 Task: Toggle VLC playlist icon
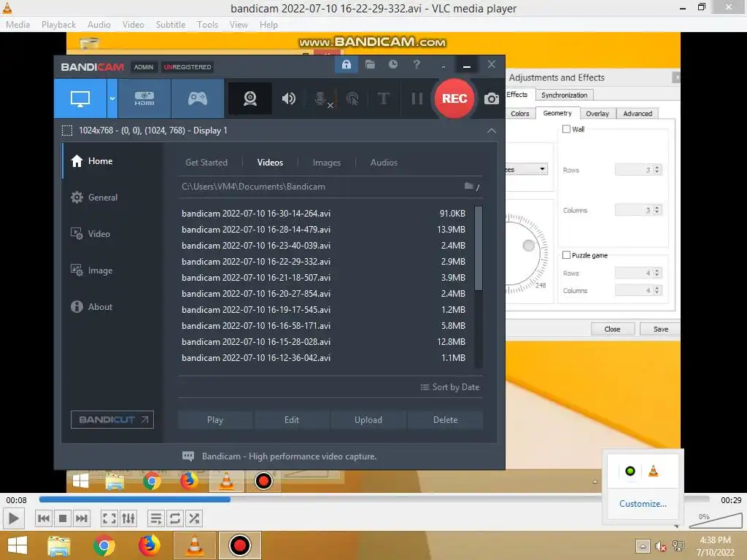(156, 518)
